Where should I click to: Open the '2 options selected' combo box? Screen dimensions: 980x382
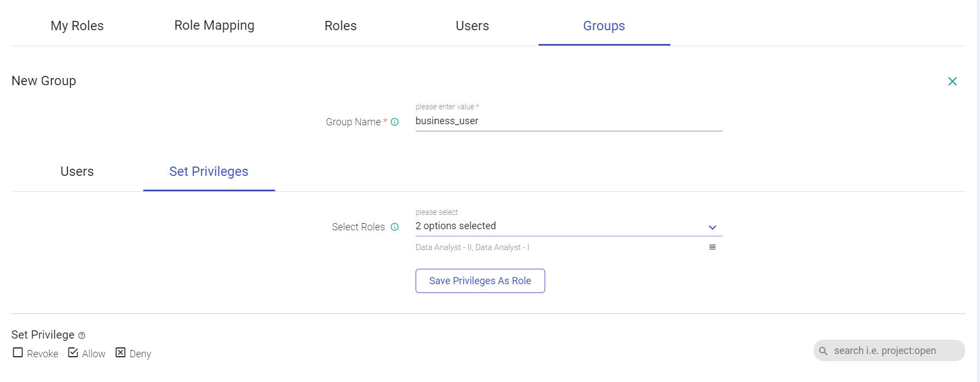569,226
